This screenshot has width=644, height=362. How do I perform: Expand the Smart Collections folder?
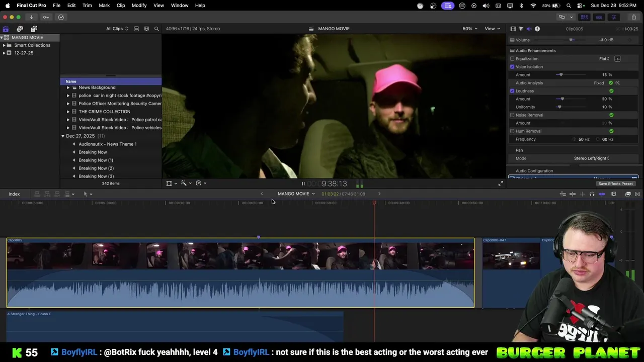pos(4,45)
